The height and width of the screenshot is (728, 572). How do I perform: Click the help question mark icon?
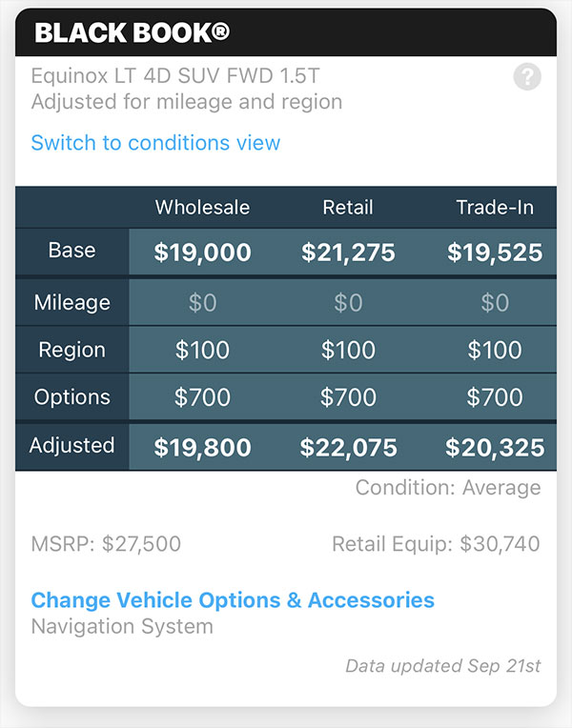527,77
